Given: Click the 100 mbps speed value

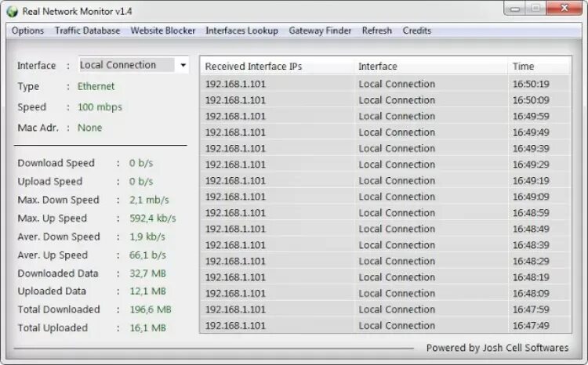Looking at the screenshot, I should (x=100, y=107).
